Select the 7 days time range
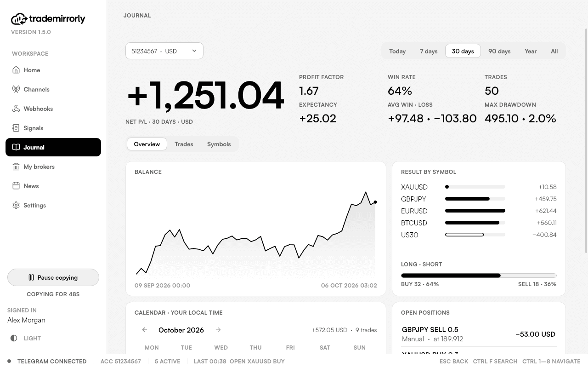Viewport: 588px width, 368px height. [429, 51]
